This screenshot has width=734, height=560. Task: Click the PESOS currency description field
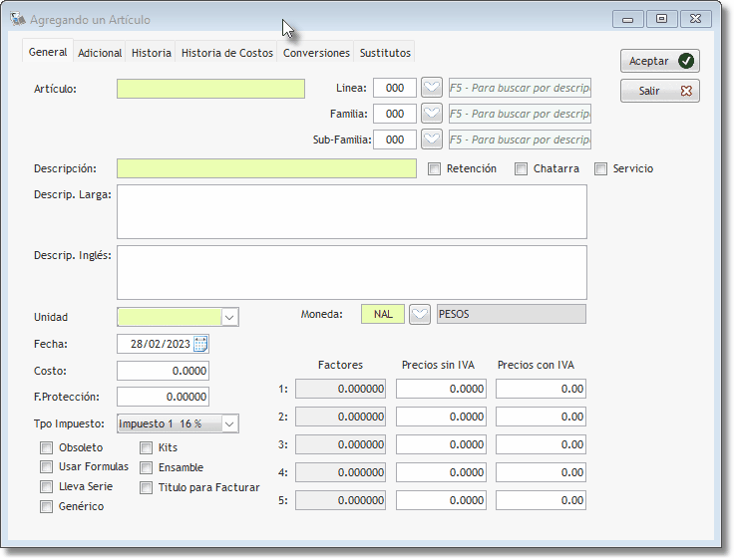(512, 314)
